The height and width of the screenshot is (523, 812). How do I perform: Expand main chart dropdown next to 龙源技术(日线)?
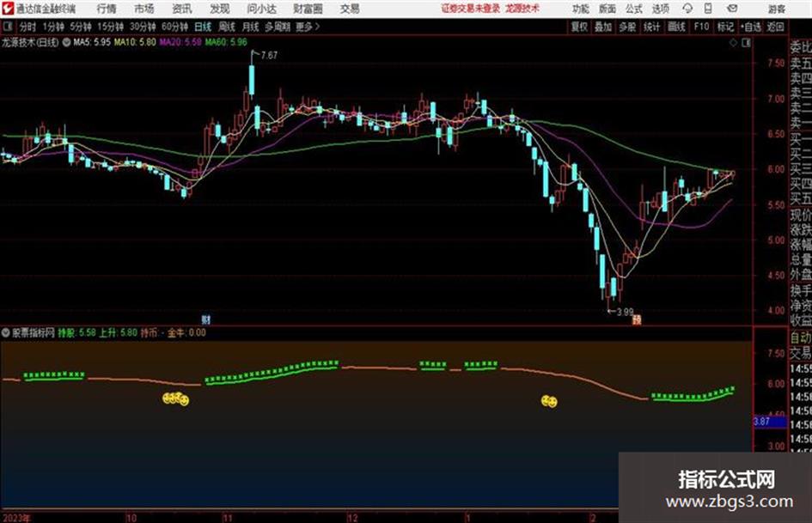click(66, 43)
